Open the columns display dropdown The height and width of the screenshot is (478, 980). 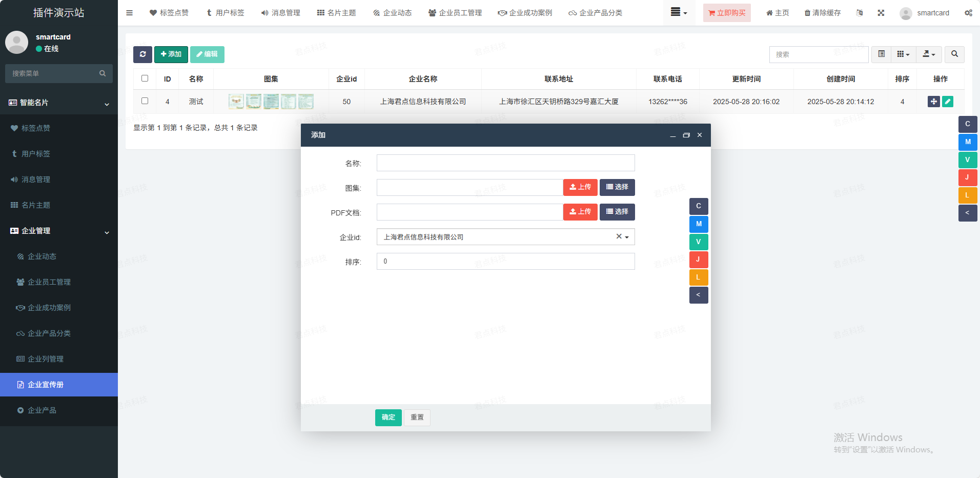903,54
